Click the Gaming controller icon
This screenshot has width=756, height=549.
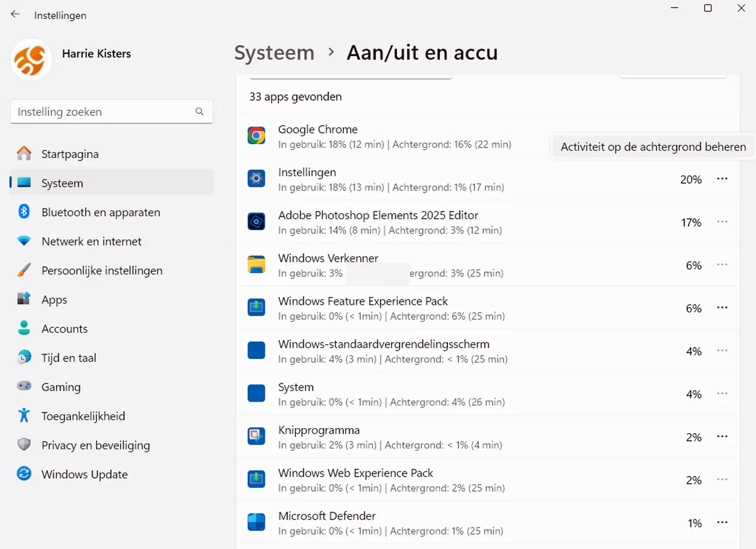[24, 387]
